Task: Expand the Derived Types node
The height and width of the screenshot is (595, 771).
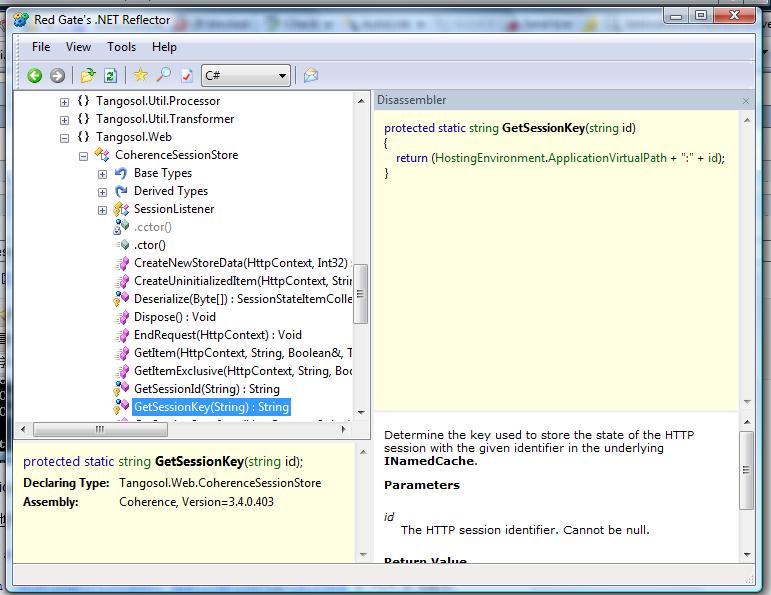Action: pos(102,192)
